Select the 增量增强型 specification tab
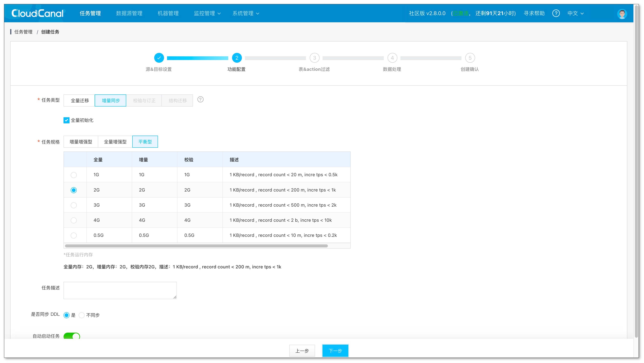644x363 pixels. point(81,142)
